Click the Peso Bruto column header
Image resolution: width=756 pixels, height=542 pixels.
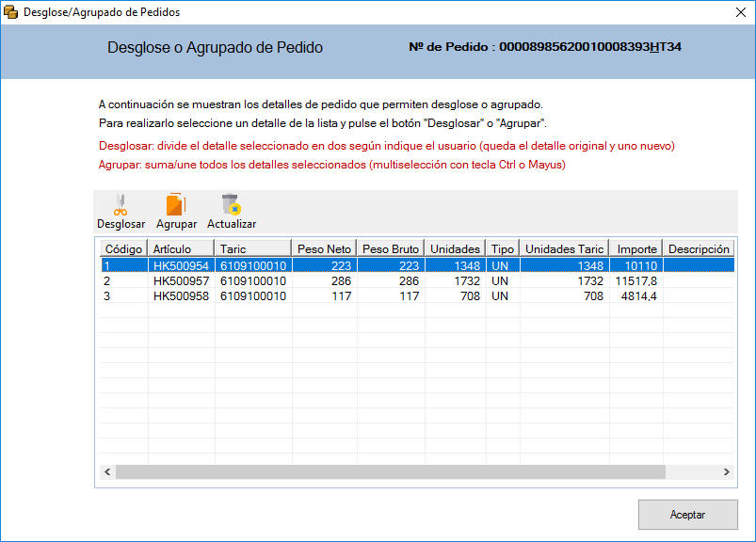pyautogui.click(x=390, y=249)
